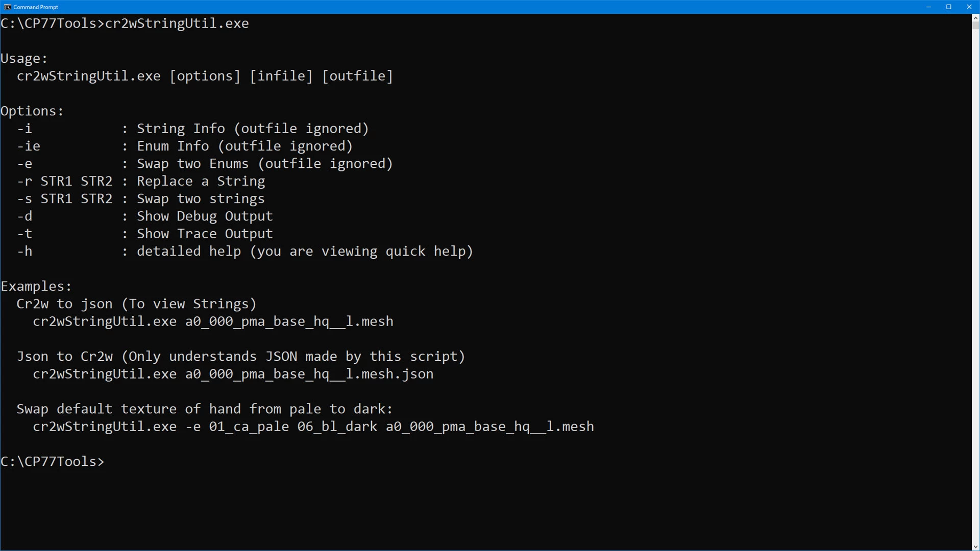Click the 'Command Prompt' title bar text
The height and width of the screenshot is (551, 980).
click(x=36, y=7)
